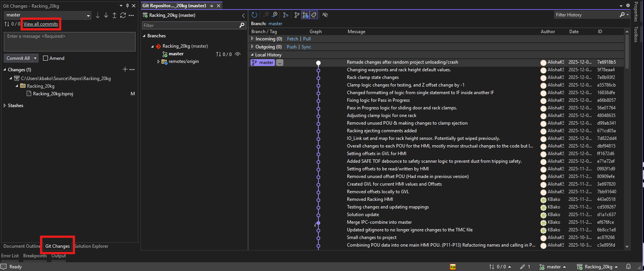Screen dimensions: 644x271
Task: Open the master branch dropdown
Action: pos(48,15)
